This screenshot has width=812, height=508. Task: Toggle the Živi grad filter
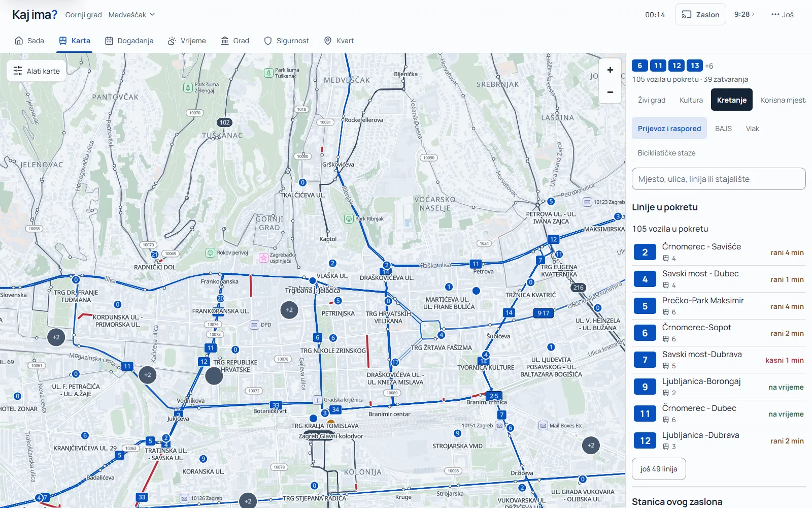point(652,100)
